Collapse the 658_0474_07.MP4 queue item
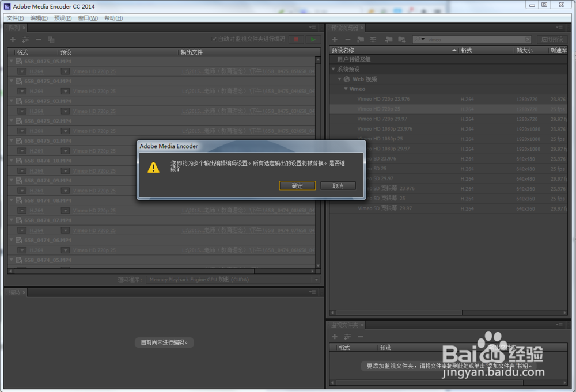 click(x=12, y=220)
